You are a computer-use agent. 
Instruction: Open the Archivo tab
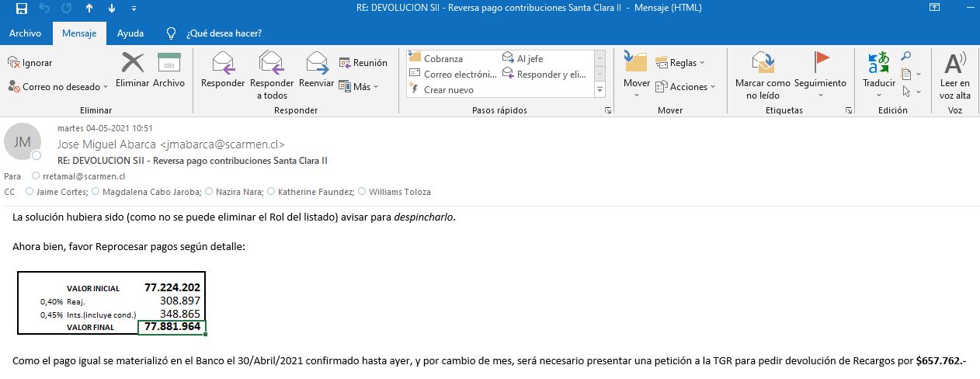25,33
